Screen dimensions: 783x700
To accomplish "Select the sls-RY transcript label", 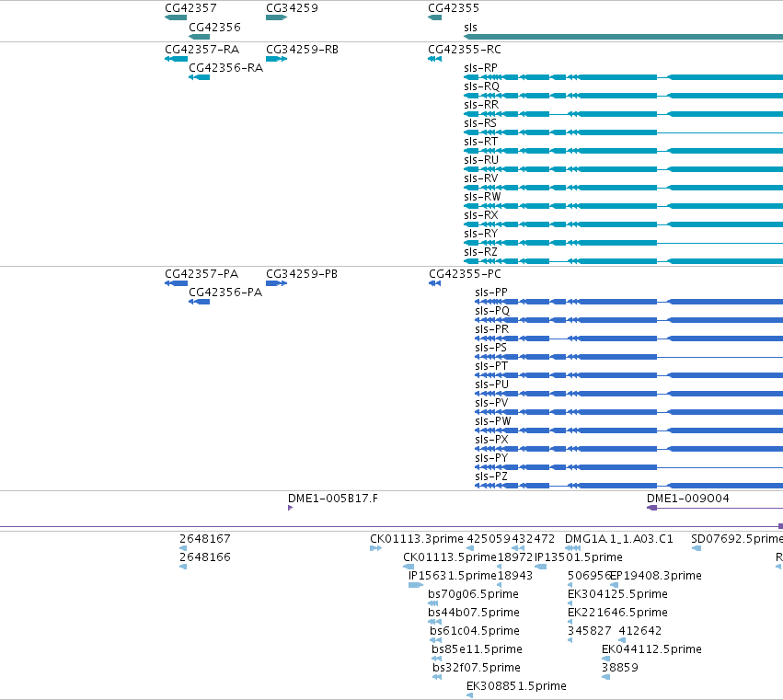I will (481, 234).
